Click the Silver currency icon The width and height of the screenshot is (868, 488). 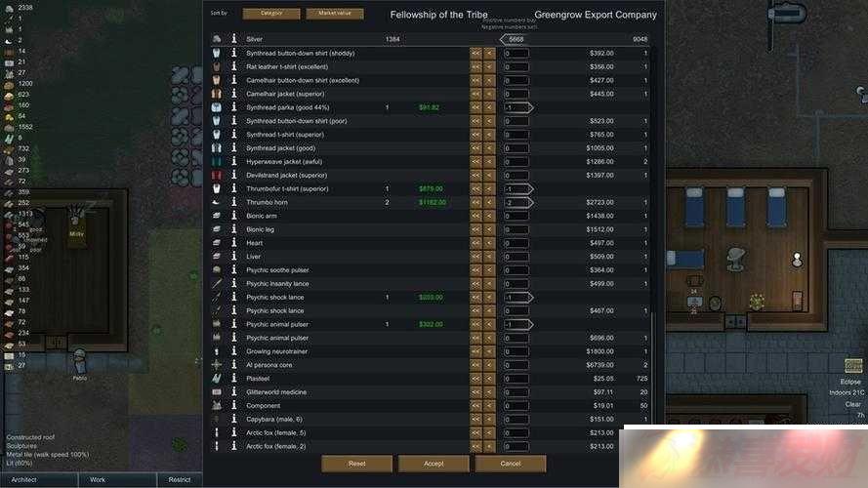click(x=217, y=39)
